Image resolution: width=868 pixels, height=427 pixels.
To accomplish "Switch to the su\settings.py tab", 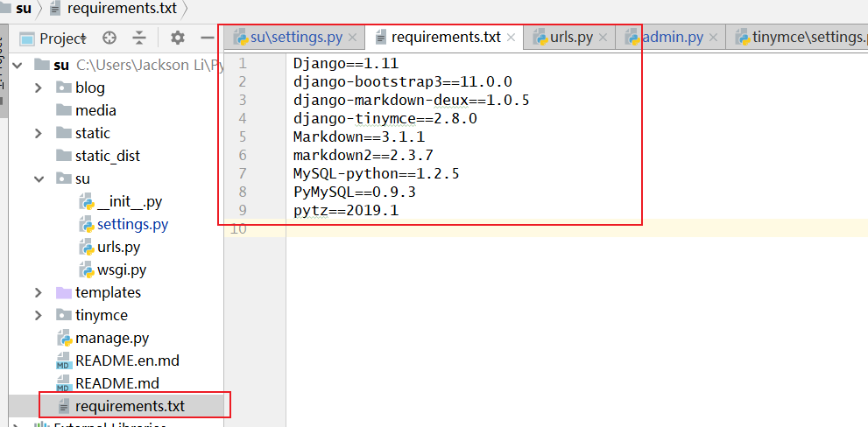I will point(295,38).
